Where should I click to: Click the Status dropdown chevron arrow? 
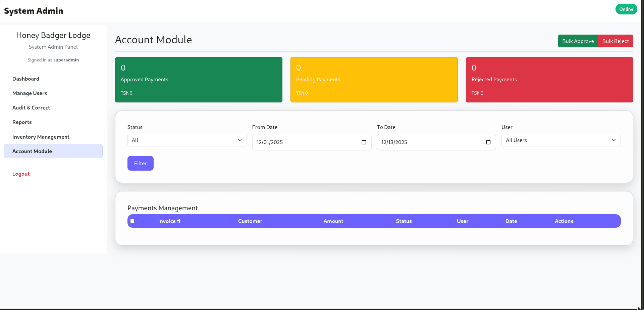tap(239, 140)
